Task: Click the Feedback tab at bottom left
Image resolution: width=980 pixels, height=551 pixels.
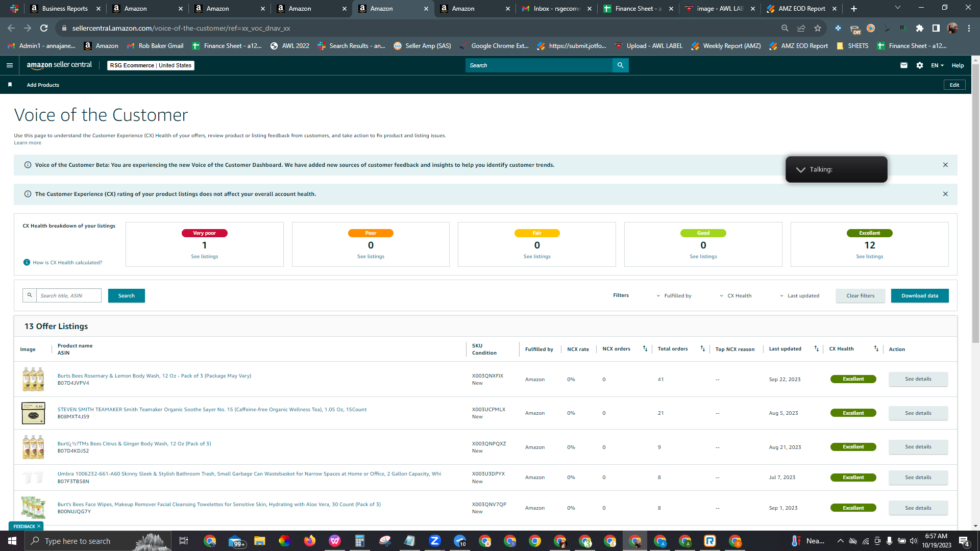Action: pyautogui.click(x=26, y=526)
